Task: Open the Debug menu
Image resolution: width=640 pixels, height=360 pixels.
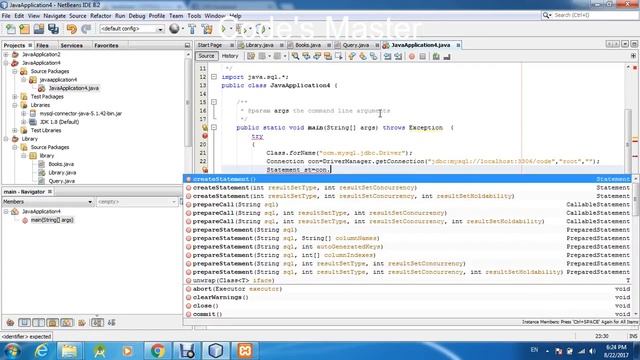Action: (137, 16)
